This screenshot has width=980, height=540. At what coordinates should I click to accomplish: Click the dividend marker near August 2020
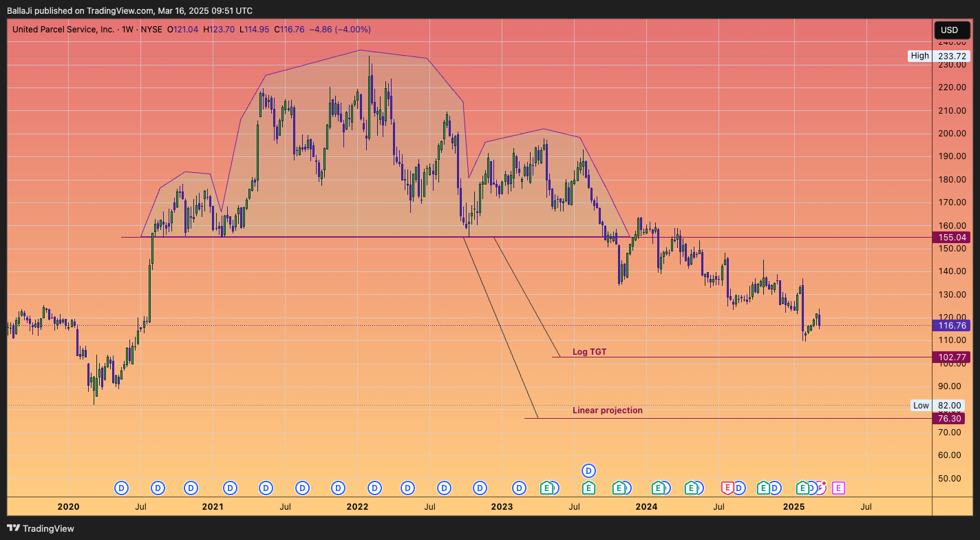click(158, 488)
